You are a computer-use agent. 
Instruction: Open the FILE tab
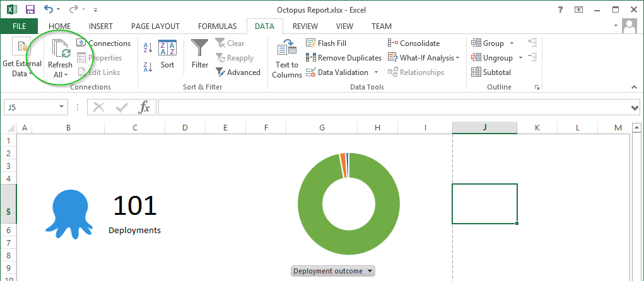coord(19,26)
